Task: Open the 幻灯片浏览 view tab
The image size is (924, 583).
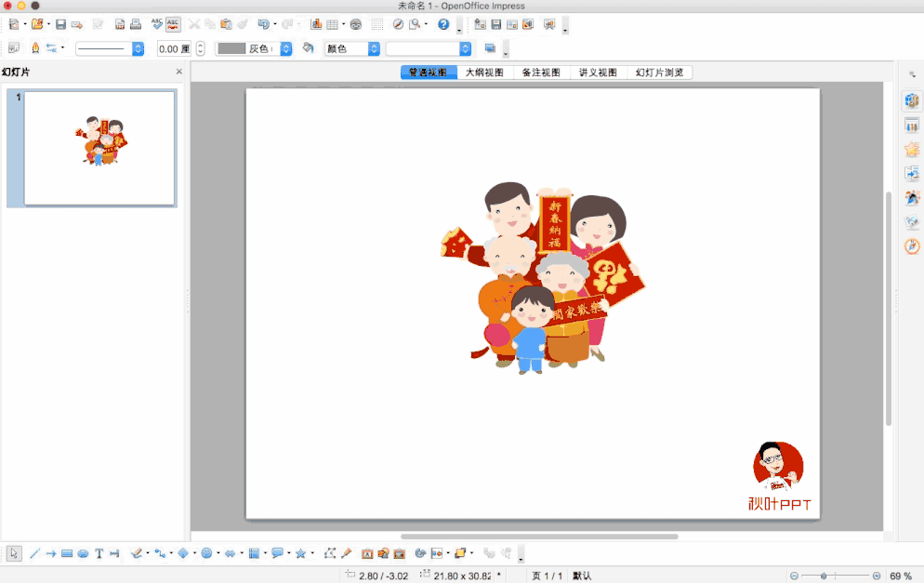Action: pyautogui.click(x=659, y=72)
